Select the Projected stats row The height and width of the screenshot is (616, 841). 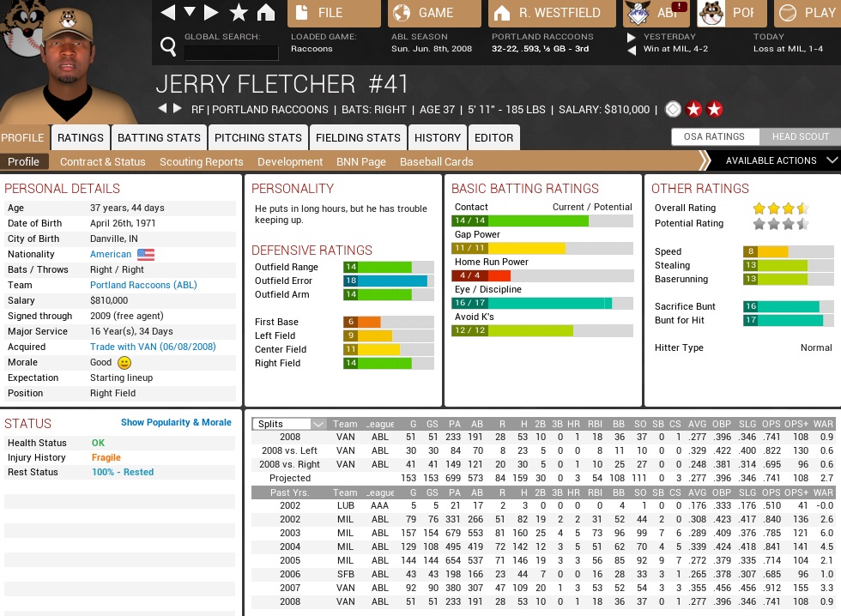542,478
